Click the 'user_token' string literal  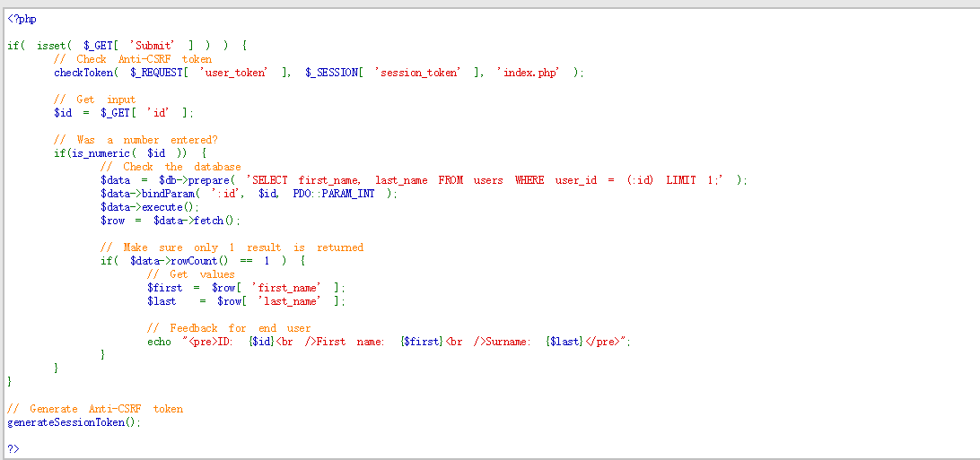click(x=234, y=73)
